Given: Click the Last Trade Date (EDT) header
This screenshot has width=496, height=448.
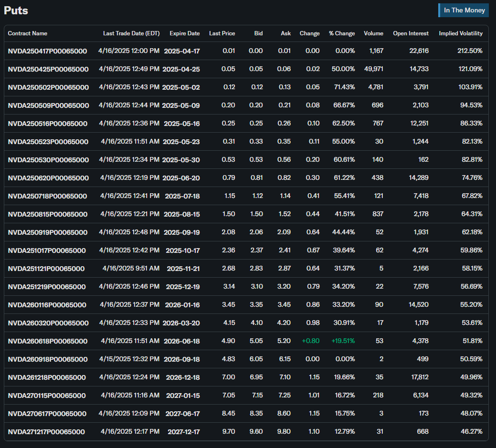Looking at the screenshot, I should (131, 33).
